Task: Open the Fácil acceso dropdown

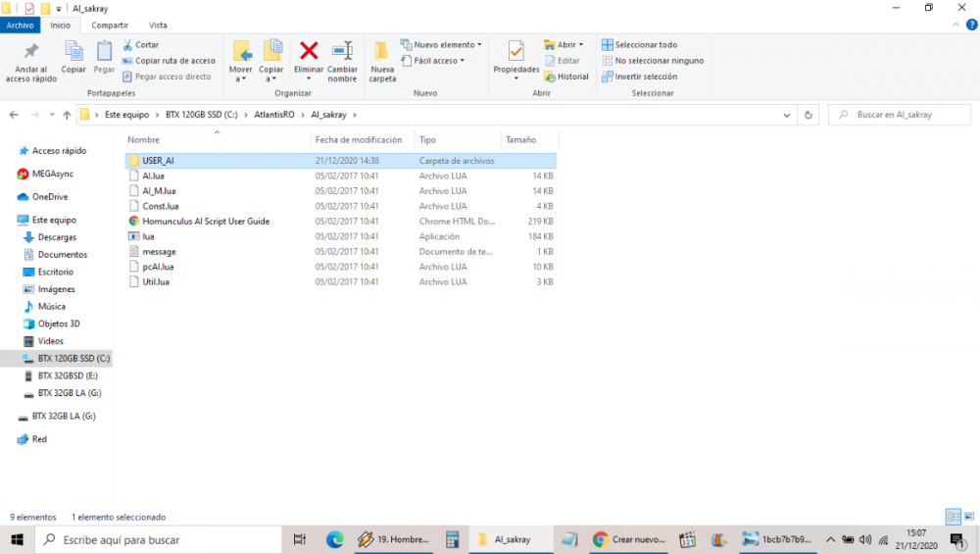Action: (437, 61)
